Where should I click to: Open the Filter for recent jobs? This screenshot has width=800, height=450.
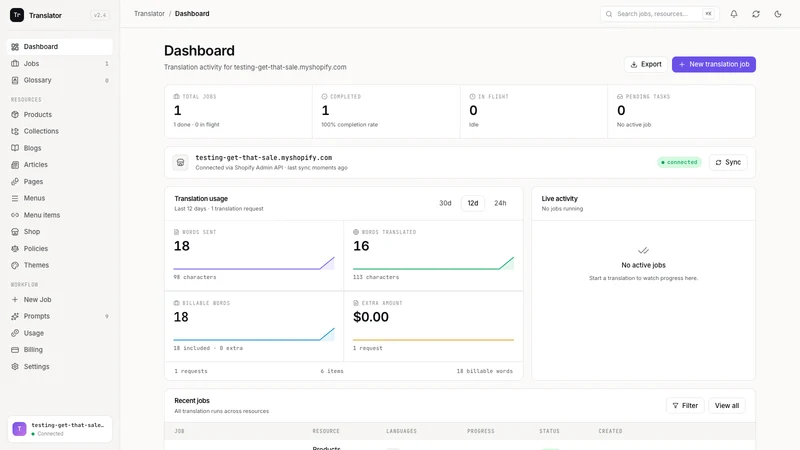[x=685, y=406]
